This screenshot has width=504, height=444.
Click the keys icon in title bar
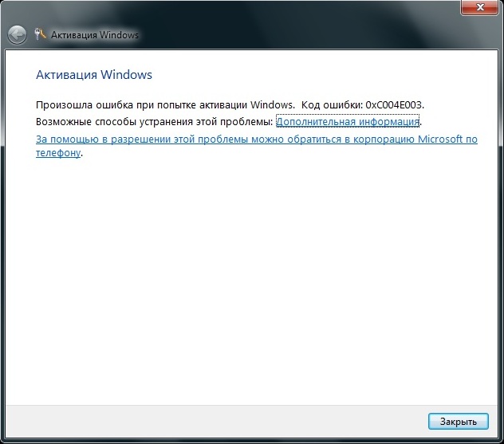[x=40, y=34]
